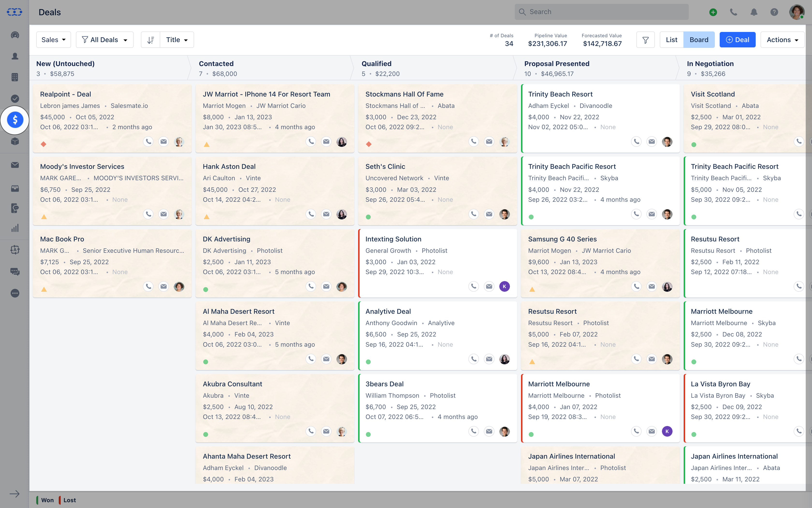Click email icon on 3bears Deal card
Image resolution: width=812 pixels, height=508 pixels.
pyautogui.click(x=489, y=431)
